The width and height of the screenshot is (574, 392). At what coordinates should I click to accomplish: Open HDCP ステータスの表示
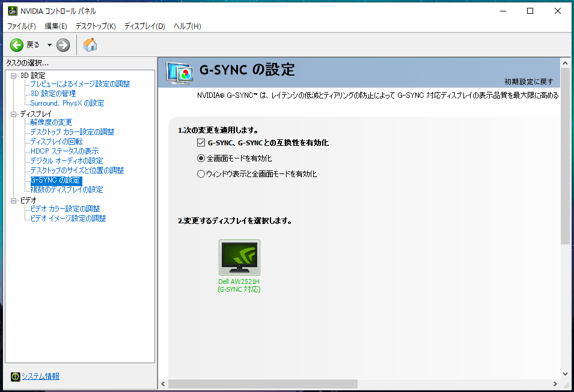click(x=64, y=151)
